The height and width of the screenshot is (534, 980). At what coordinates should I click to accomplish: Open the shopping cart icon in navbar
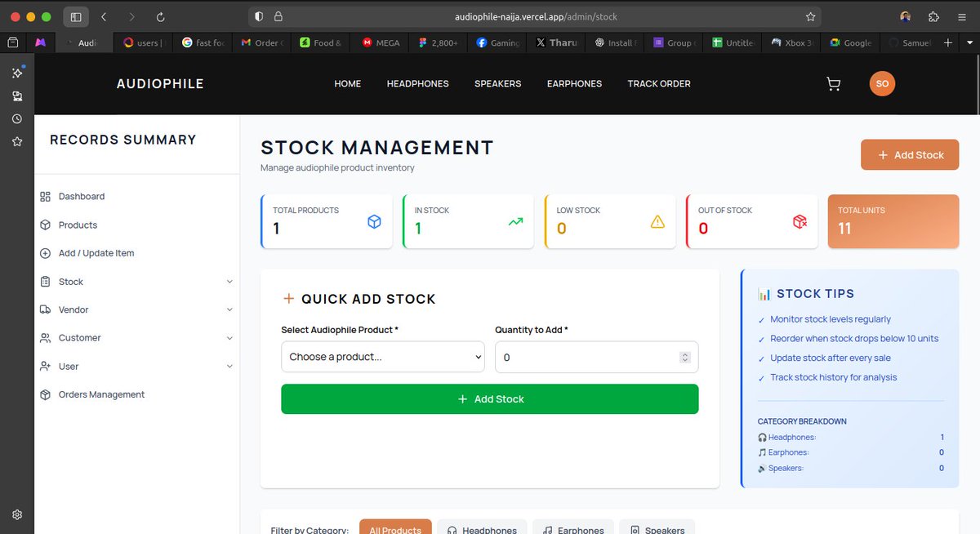pos(833,83)
